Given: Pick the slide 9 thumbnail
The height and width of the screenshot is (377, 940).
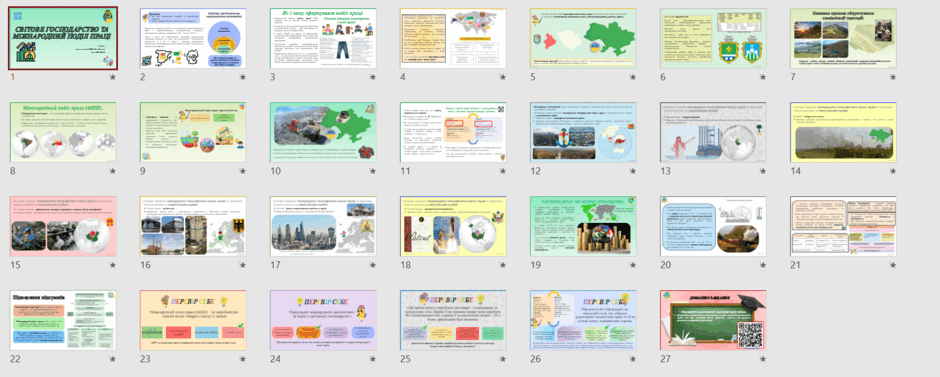Looking at the screenshot, I should point(193,132).
